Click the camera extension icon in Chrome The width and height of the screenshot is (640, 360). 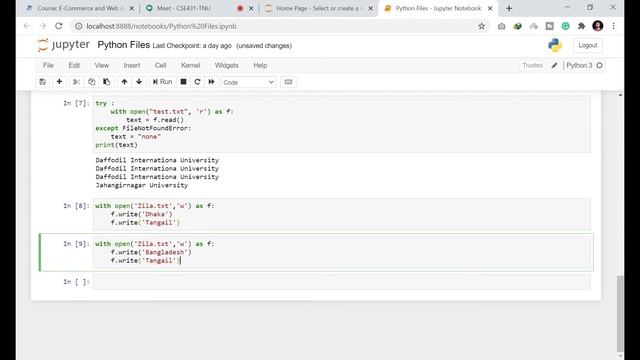tap(502, 26)
